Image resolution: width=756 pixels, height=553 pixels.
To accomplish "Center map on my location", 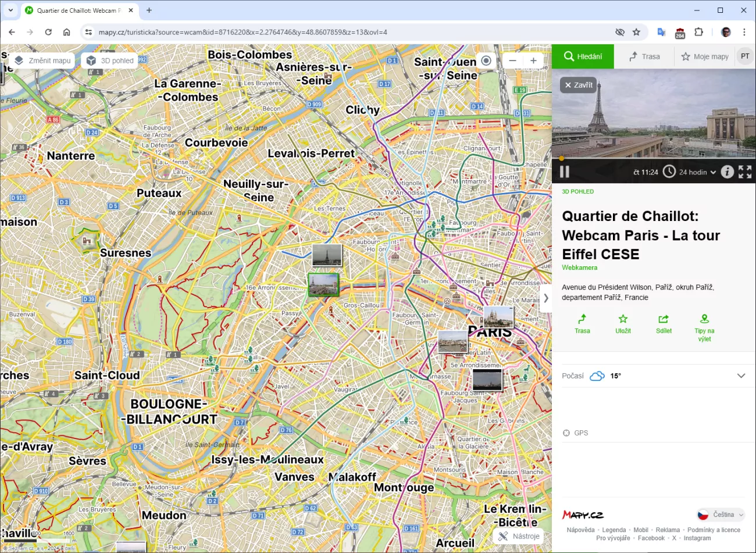I will pyautogui.click(x=486, y=60).
